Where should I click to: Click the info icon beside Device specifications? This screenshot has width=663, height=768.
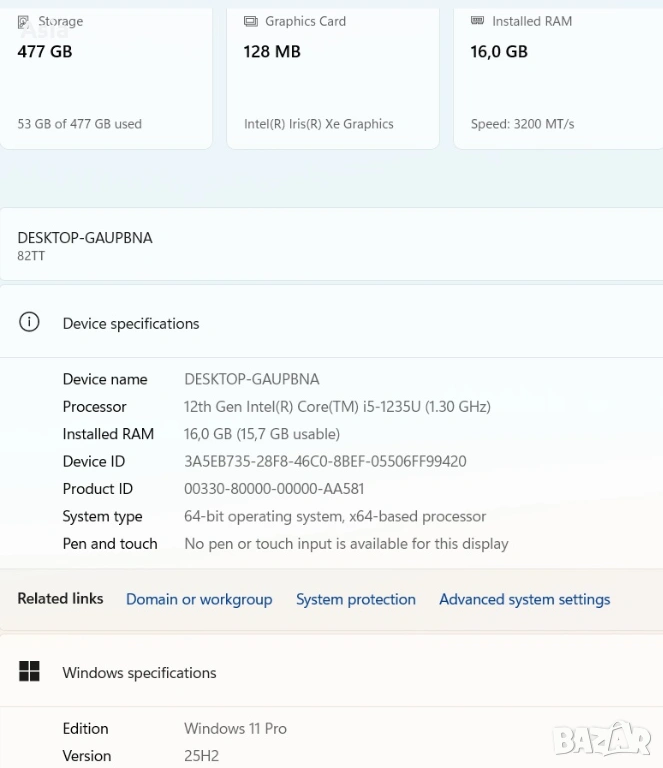coord(30,323)
